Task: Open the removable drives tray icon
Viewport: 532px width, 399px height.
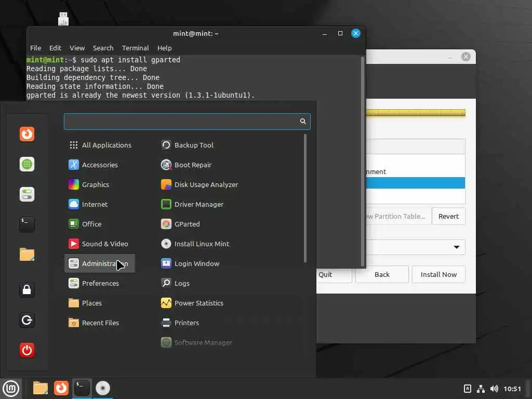Action: point(468,389)
